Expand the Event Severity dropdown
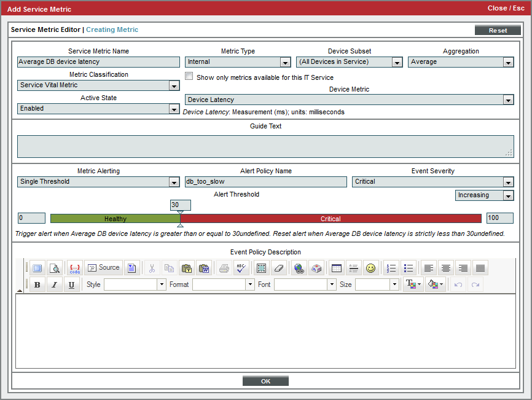This screenshot has height=400, width=532. [508, 182]
